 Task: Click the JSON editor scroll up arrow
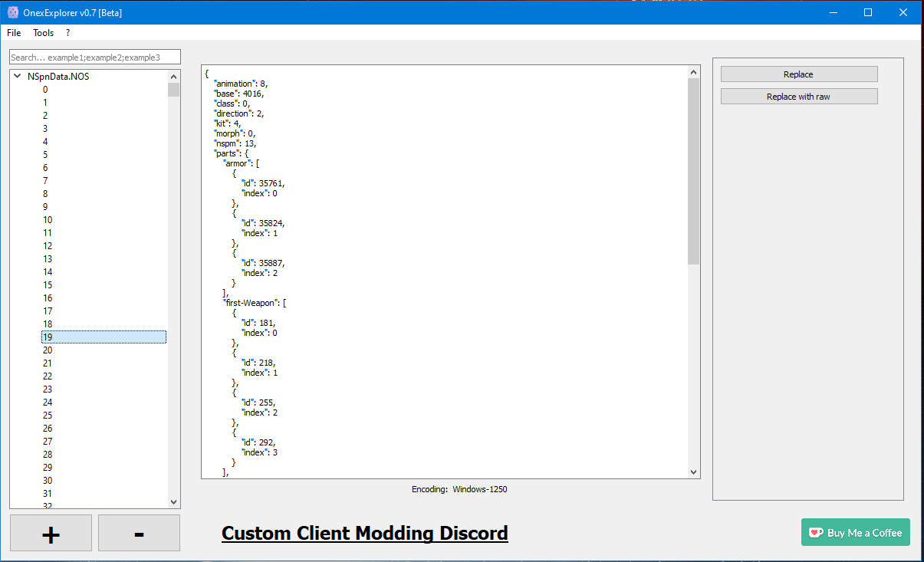(x=693, y=72)
